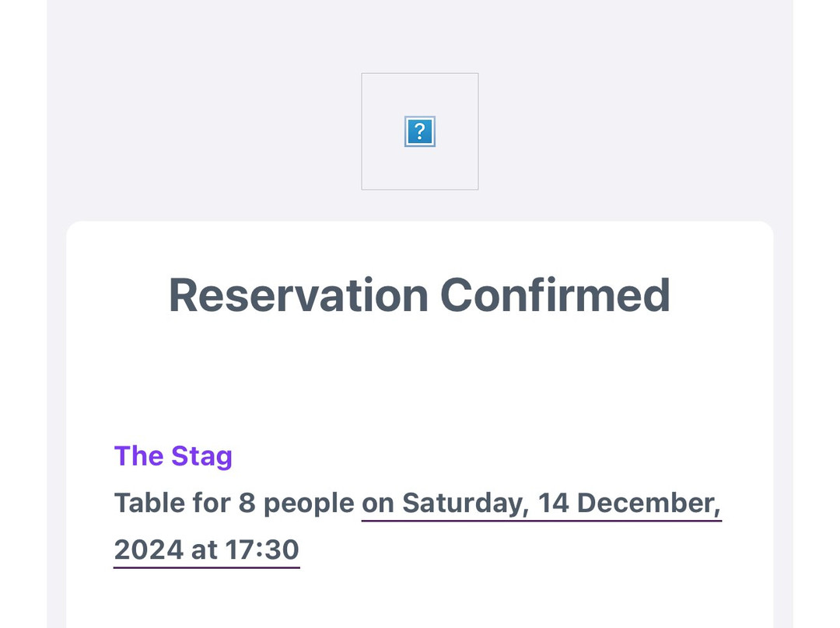The height and width of the screenshot is (628, 840).
Task: Click the word "for" after Table
Action: [208, 503]
